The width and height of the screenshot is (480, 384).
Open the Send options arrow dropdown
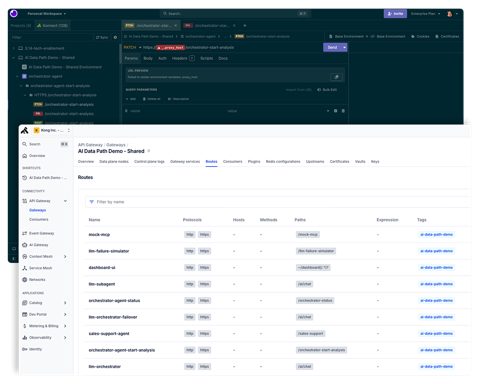click(344, 47)
